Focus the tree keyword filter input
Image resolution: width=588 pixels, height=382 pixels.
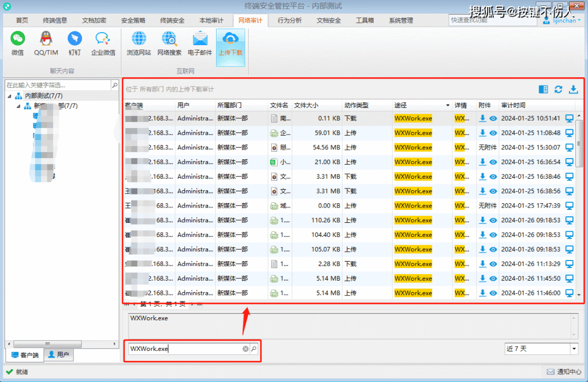coord(58,85)
